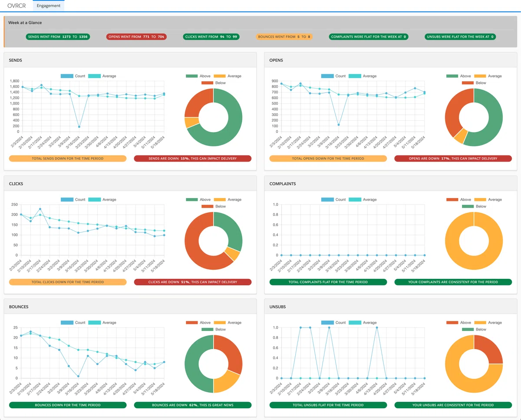The width and height of the screenshot is (521, 420).
Task: Toggle Average legend in Unsubs line chart
Action: click(363, 323)
